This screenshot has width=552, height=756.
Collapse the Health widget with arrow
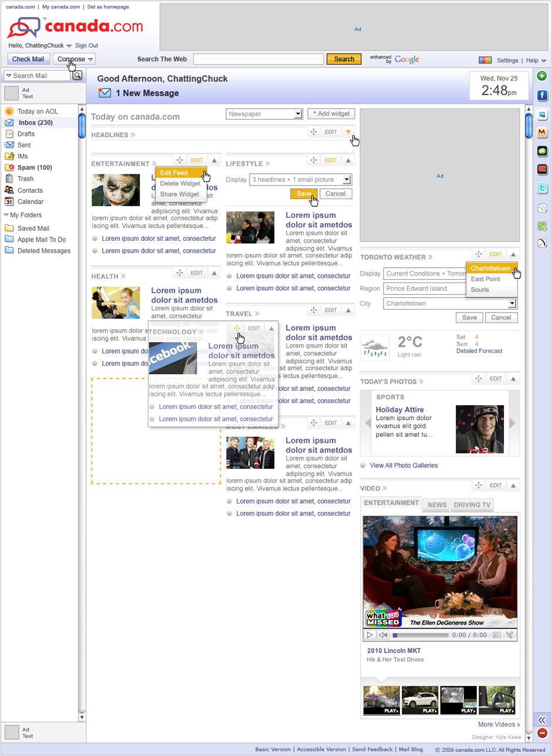pos(214,273)
